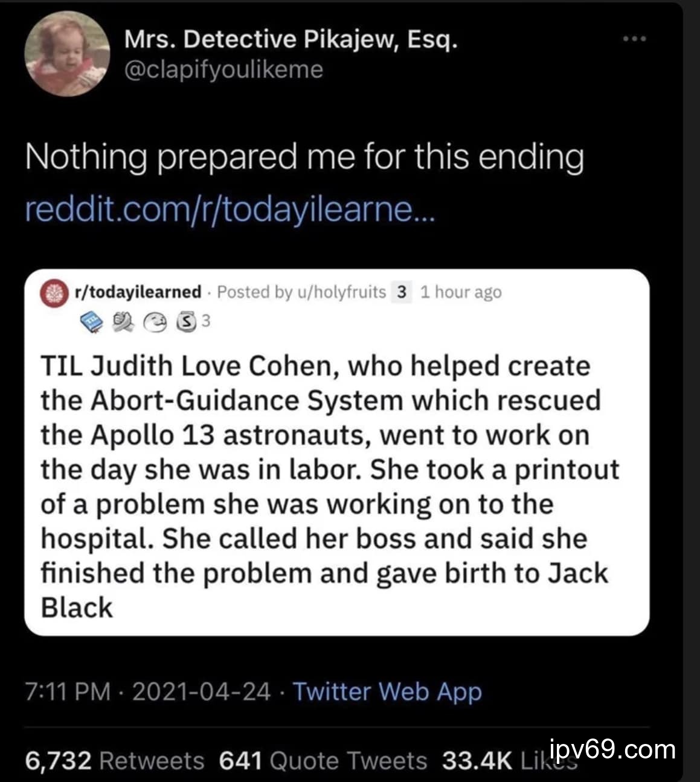Open the reddit.com/r/todayilearne... link

[x=230, y=210]
